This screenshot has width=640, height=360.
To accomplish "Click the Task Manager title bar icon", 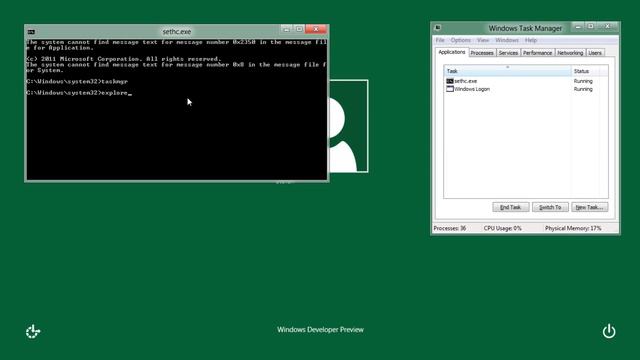I will click(x=438, y=28).
